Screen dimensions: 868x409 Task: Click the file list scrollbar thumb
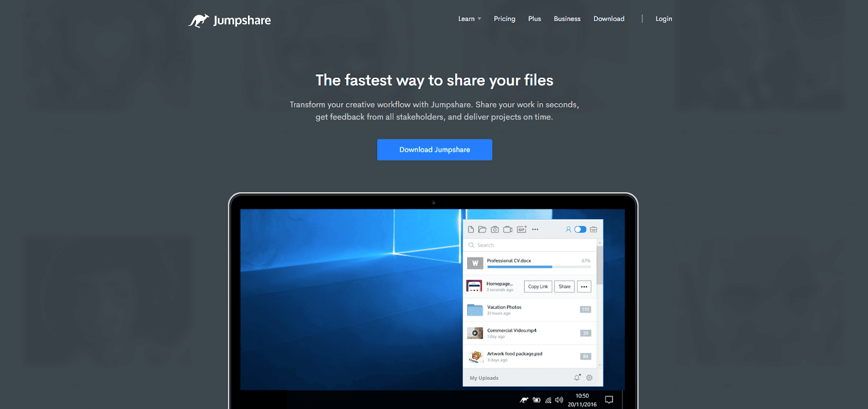coord(599,266)
